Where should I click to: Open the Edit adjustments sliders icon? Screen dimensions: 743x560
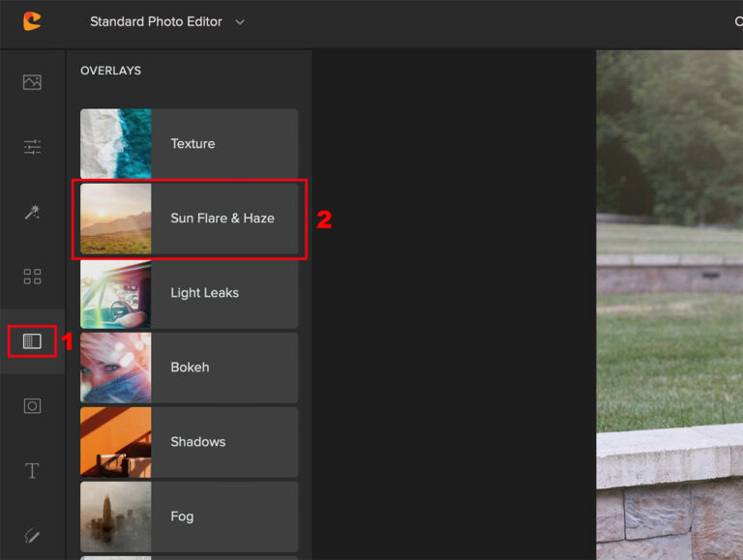tap(32, 147)
